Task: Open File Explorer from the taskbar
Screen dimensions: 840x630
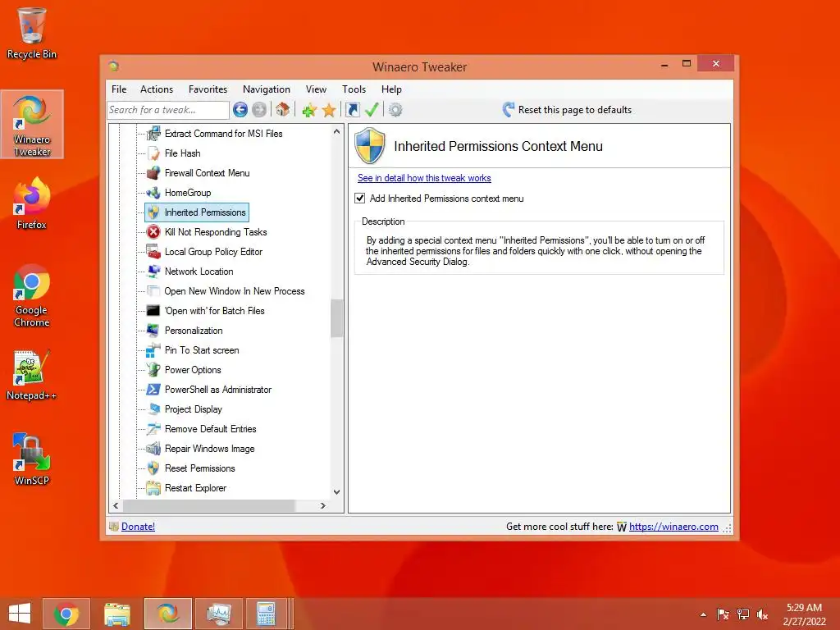Action: coord(116,614)
